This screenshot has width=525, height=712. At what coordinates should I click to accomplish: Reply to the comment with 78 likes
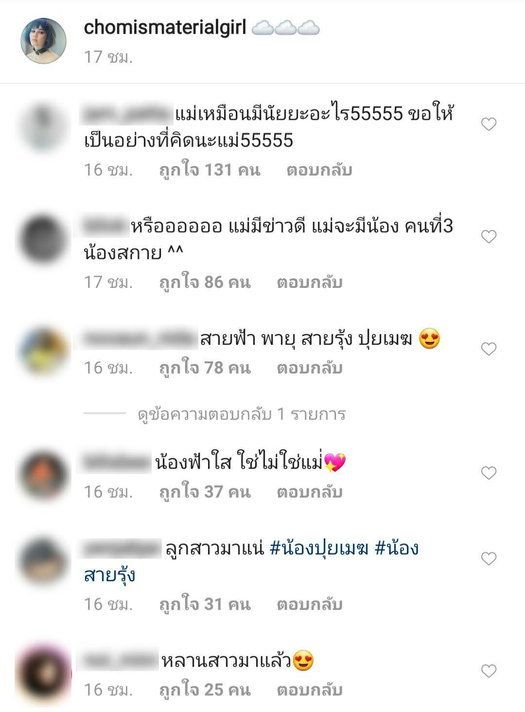[310, 368]
